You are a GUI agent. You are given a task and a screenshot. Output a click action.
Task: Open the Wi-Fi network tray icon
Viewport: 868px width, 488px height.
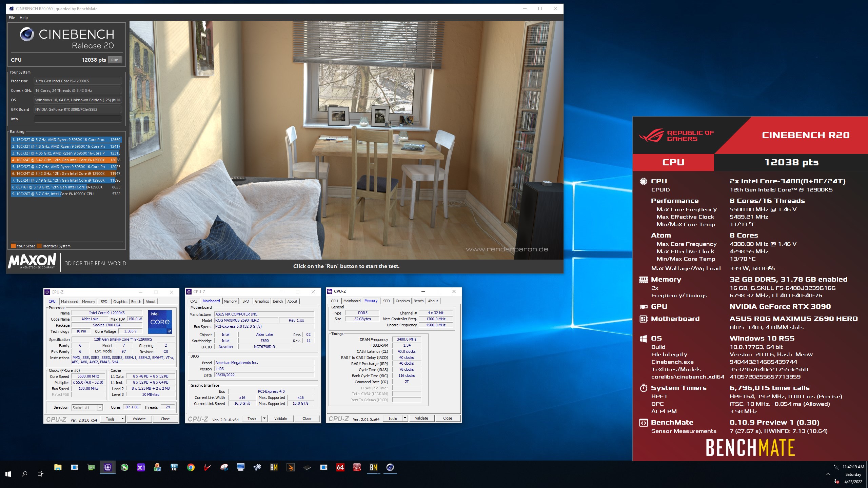tap(836, 467)
